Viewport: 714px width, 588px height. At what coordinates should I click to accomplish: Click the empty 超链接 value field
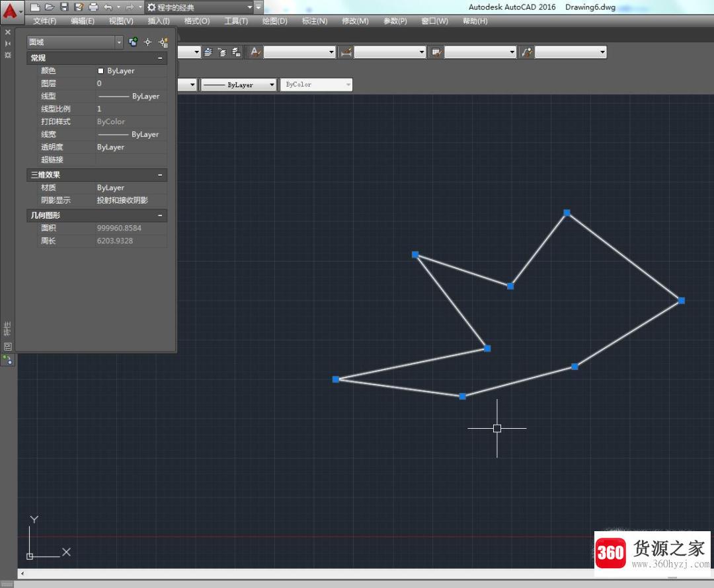tap(131, 160)
